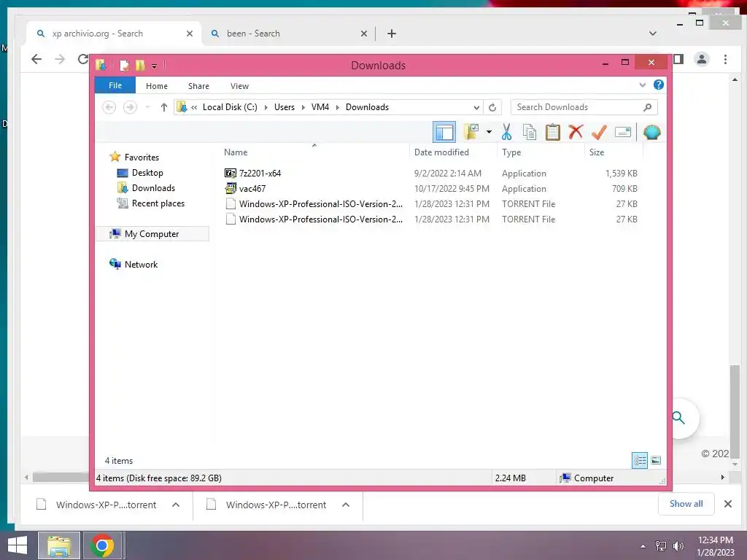This screenshot has height=560, width=747.
Task: Click the Rename icon in toolbar
Action: 623,132
